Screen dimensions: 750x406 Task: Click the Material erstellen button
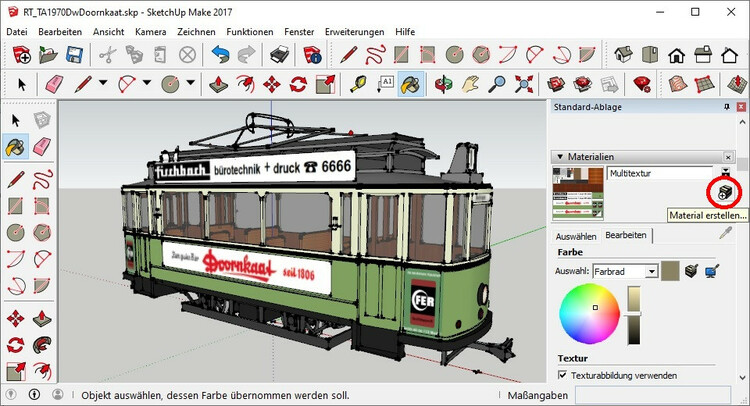point(725,192)
